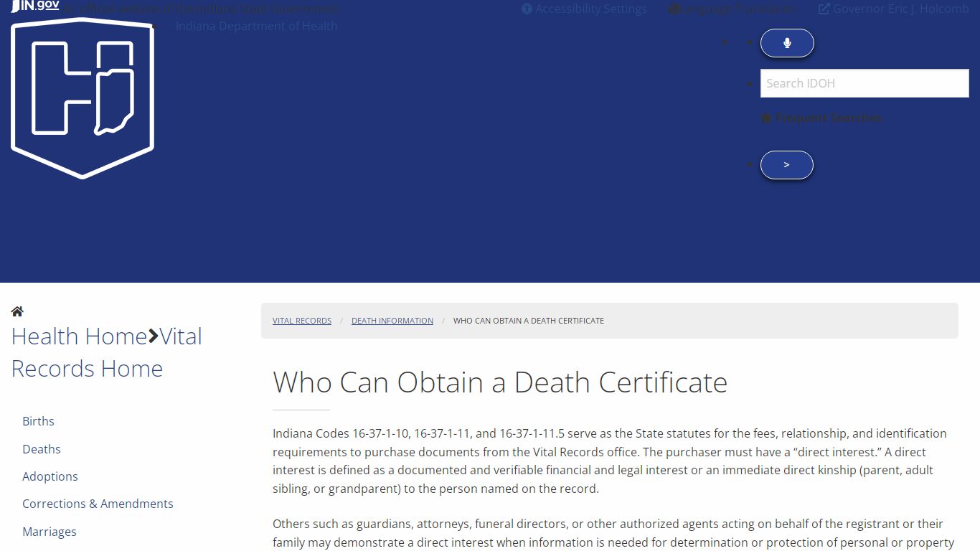Open Accessibility Settings
Image resolution: width=980 pixels, height=551 pixels.
click(584, 9)
